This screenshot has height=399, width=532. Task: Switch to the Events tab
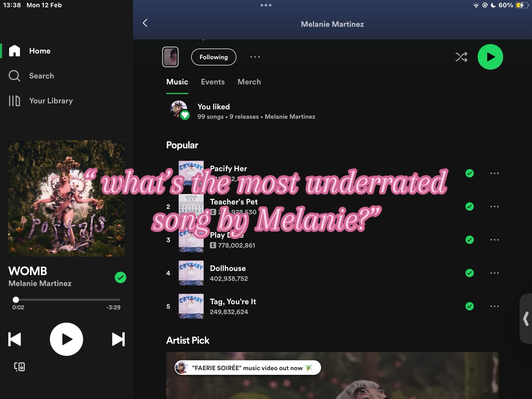[x=213, y=82]
